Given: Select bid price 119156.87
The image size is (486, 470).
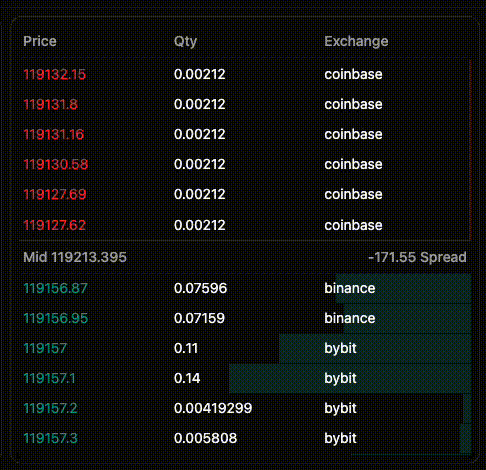Looking at the screenshot, I should (x=55, y=288).
